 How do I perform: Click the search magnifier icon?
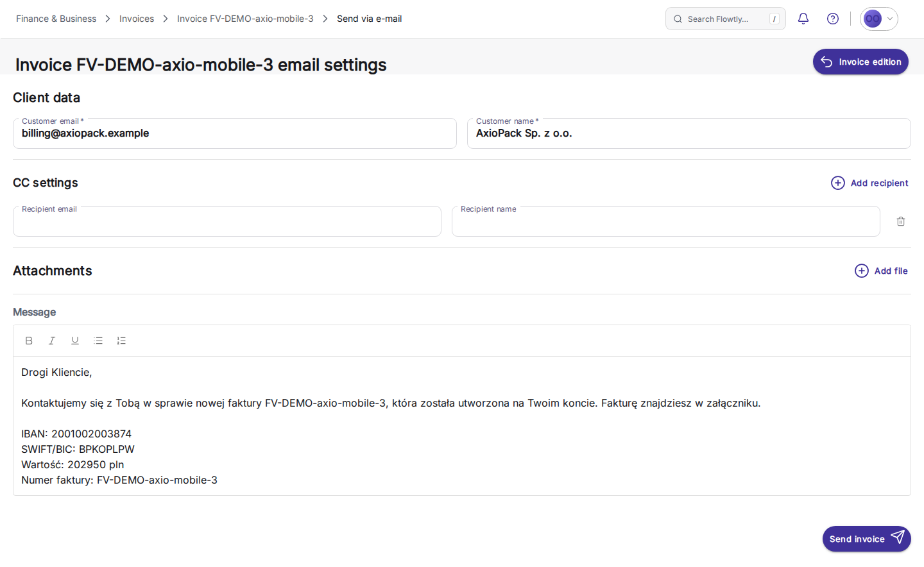click(678, 19)
